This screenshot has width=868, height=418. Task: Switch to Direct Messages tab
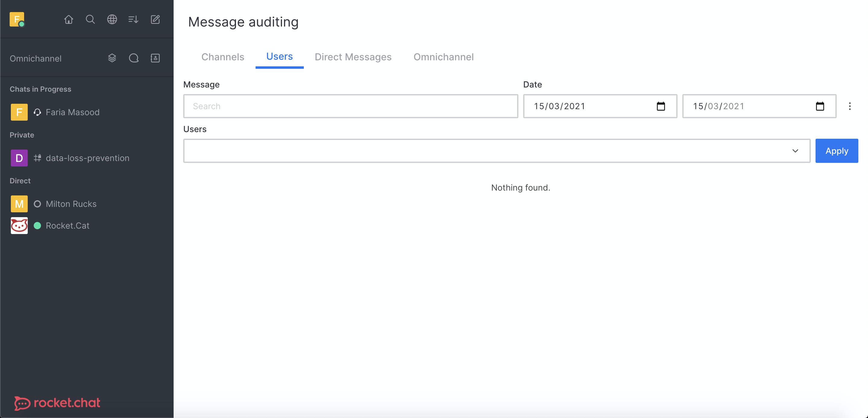(x=353, y=57)
